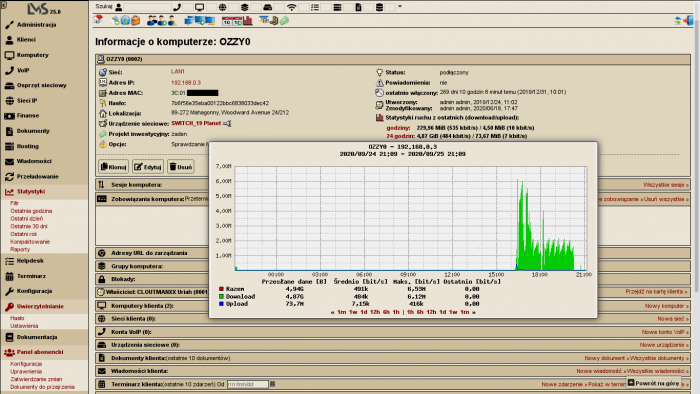This screenshot has height=394, width=700.
Task: Select Kompaktowanie under Statystyki
Action: (x=30, y=242)
